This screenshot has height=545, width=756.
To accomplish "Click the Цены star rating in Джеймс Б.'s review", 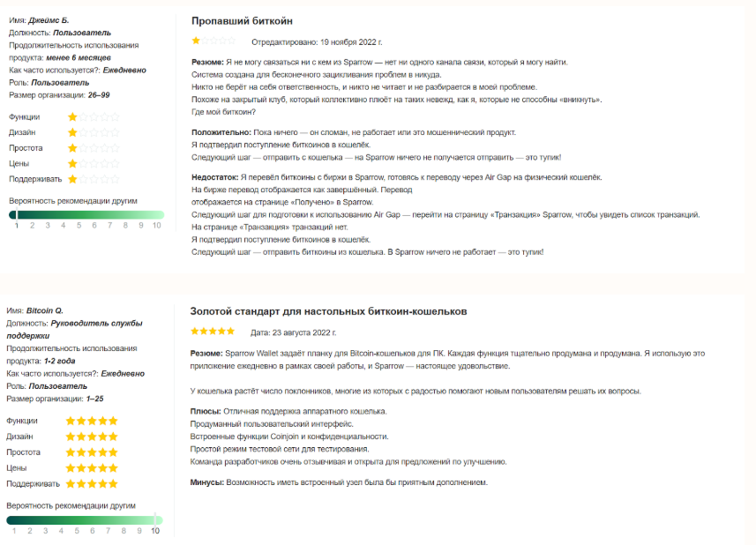I will [94, 164].
